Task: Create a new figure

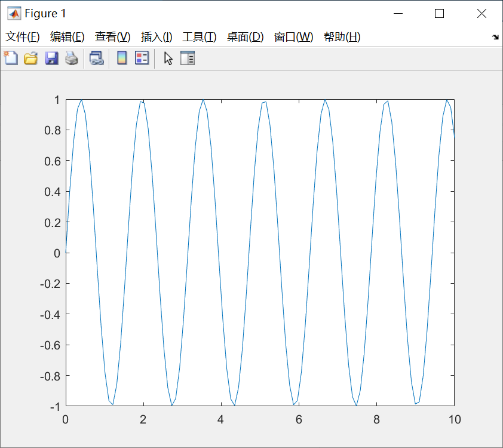Action: 10,58
